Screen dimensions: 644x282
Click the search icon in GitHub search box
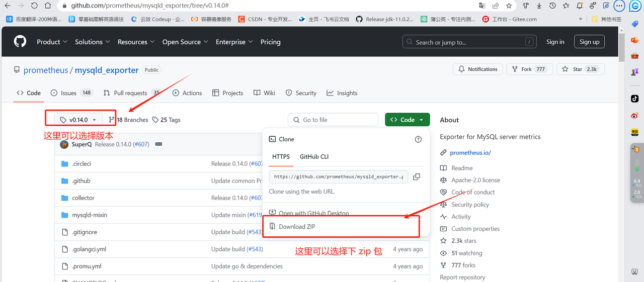[410, 42]
